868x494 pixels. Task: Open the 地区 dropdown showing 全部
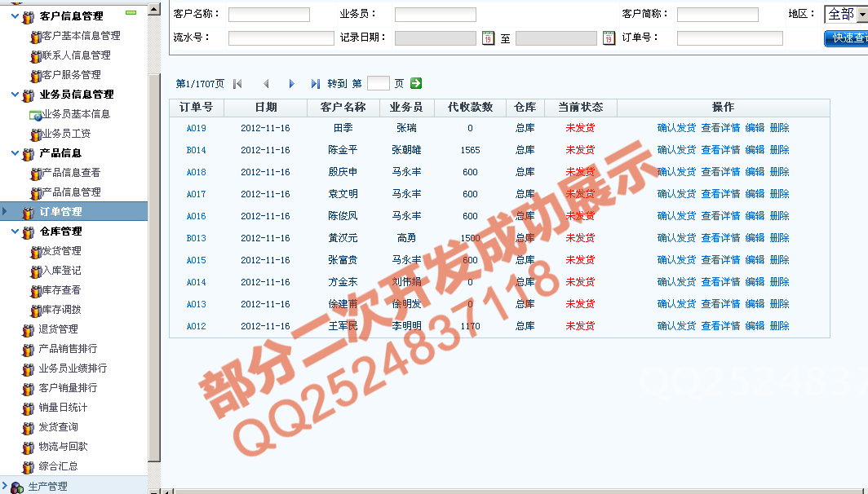pos(846,15)
